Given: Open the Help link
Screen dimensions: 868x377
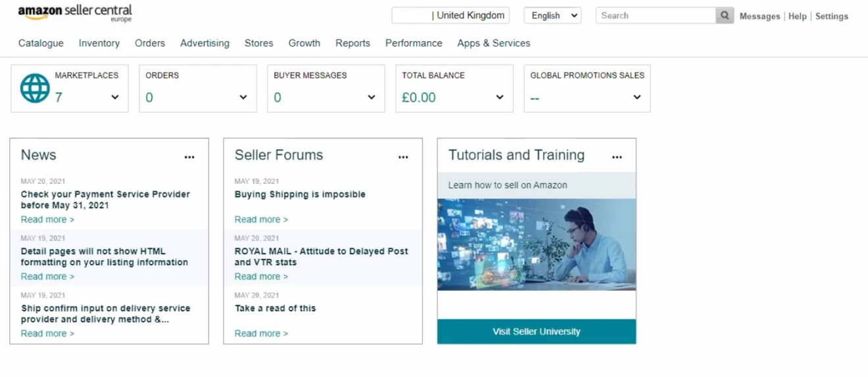Looking at the screenshot, I should point(798,16).
